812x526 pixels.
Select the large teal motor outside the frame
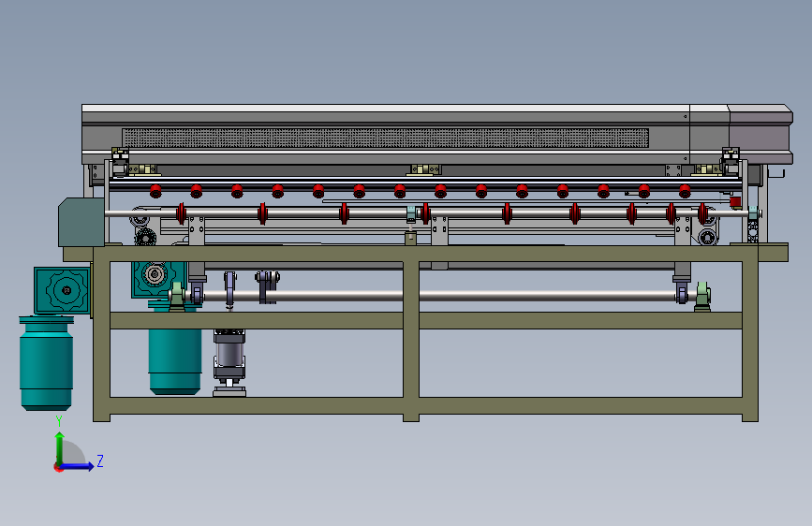(46, 363)
